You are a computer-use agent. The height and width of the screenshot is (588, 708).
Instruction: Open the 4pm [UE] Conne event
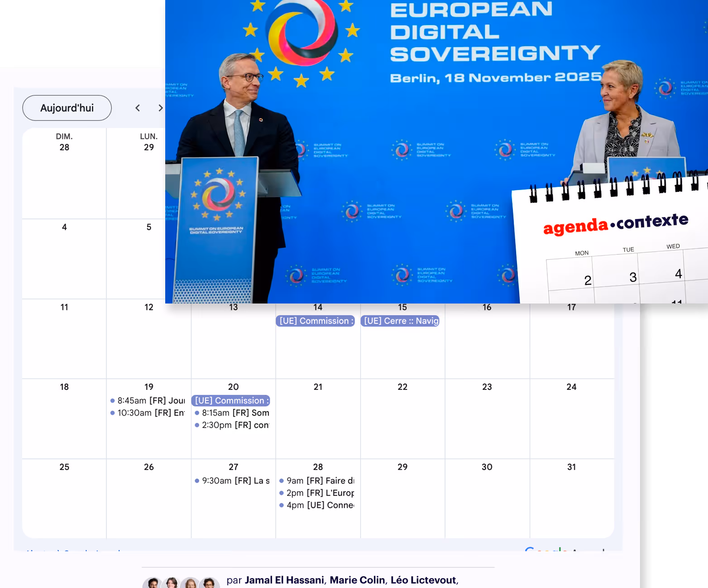317,505
